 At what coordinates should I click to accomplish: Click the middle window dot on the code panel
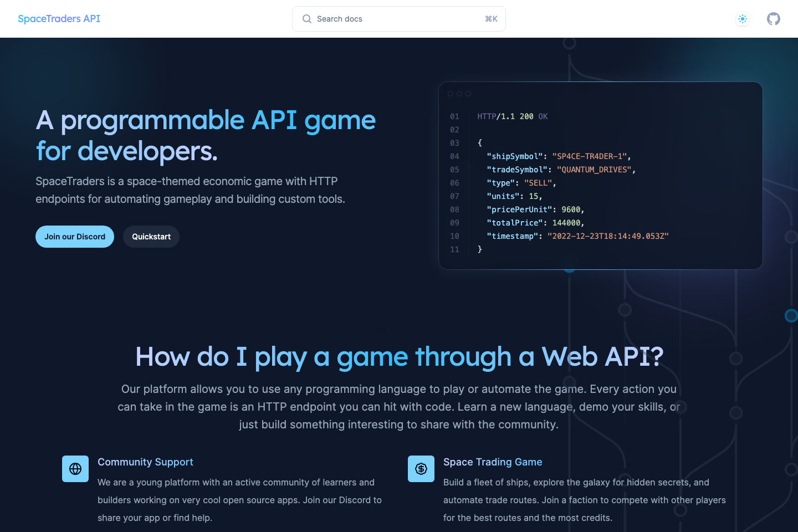[x=459, y=94]
